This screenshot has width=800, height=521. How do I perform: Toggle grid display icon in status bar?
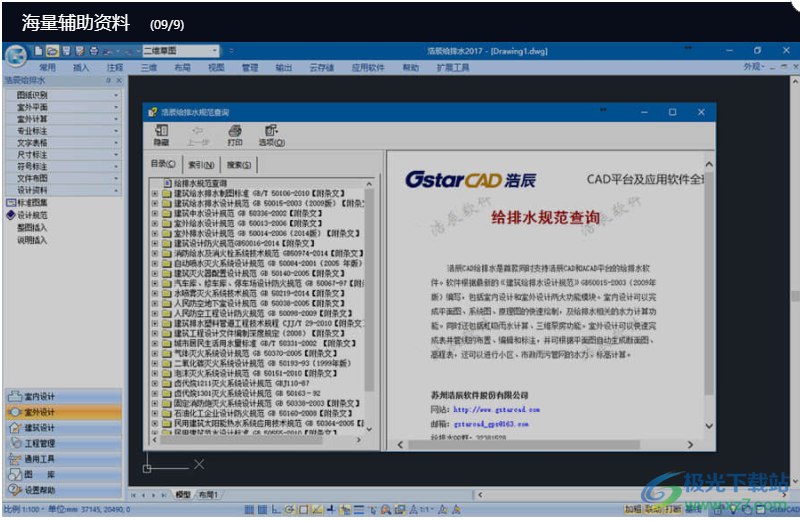tap(262, 509)
